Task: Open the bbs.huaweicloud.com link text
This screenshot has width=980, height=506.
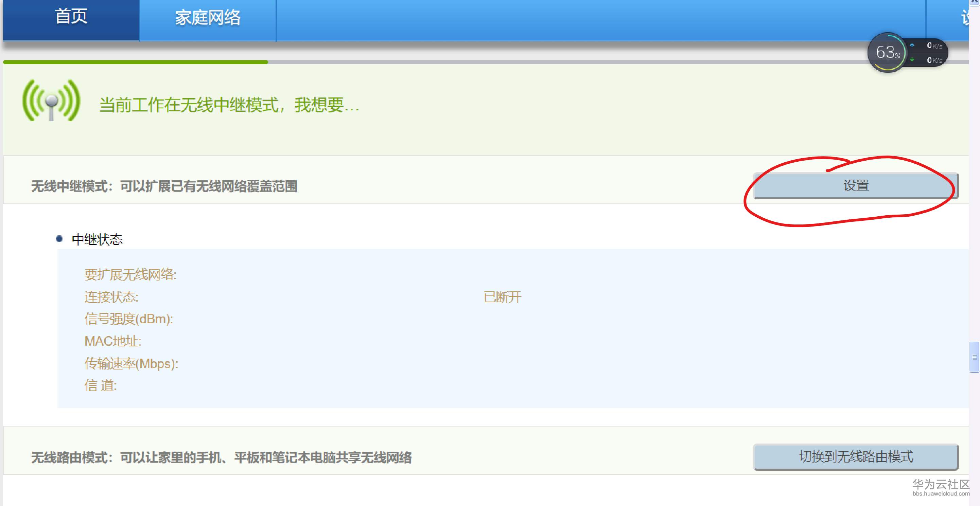Action: coord(941,494)
